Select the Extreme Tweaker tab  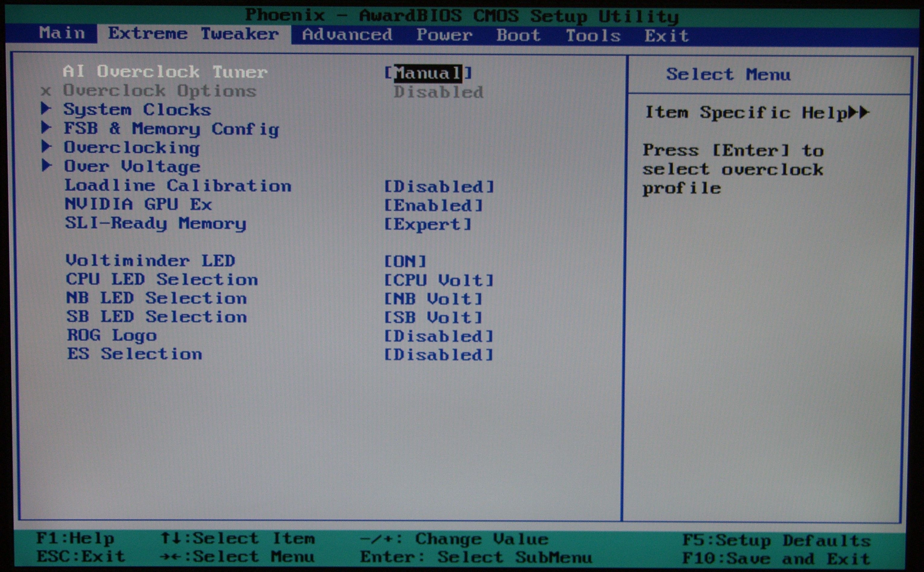[194, 34]
